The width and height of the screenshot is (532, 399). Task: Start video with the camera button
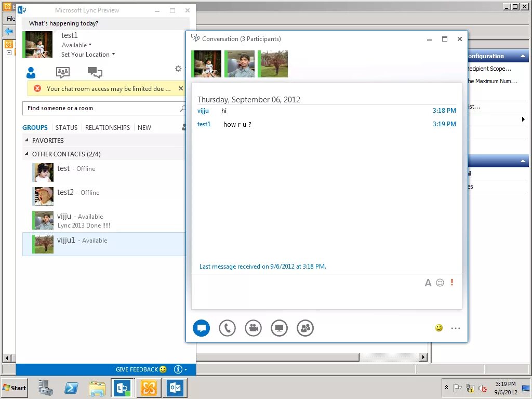pos(253,328)
